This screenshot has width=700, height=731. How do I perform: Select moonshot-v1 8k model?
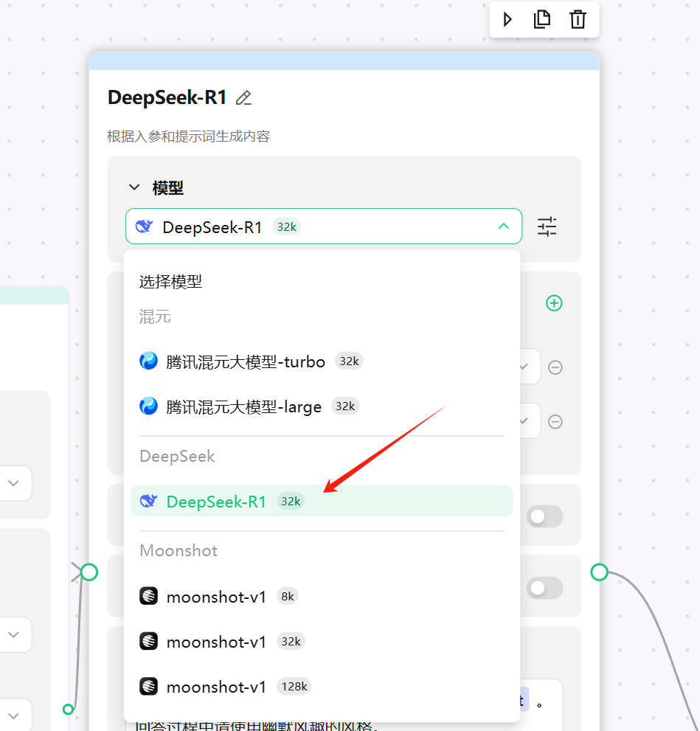(322, 597)
